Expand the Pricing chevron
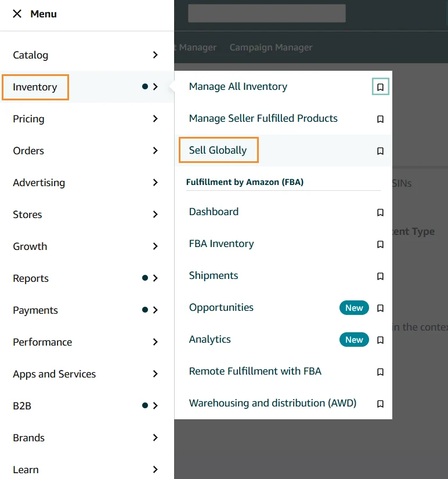 tap(156, 118)
